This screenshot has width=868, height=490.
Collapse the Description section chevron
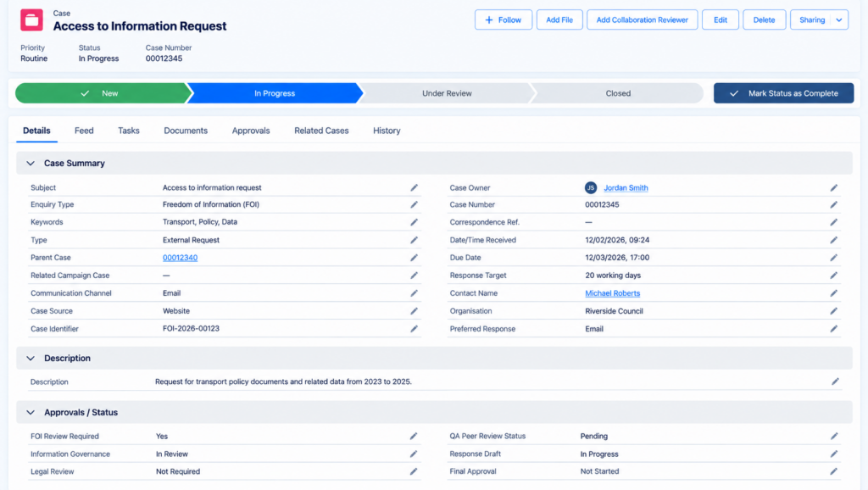click(x=31, y=359)
